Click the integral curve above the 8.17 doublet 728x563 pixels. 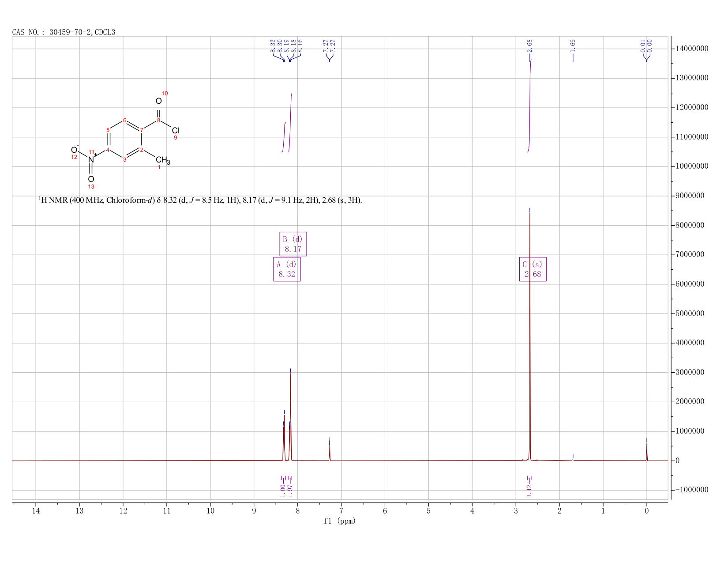(x=290, y=123)
